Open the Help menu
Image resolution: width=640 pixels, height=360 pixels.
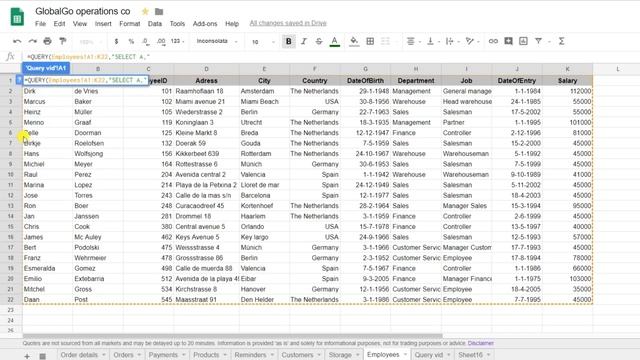tap(232, 24)
